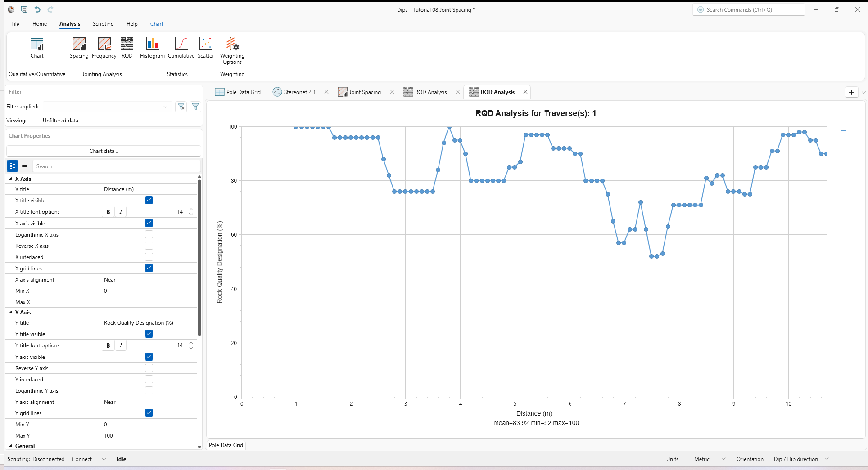Viewport: 868px width, 470px height.
Task: Select the RQD jointing analysis tool
Action: tap(127, 48)
